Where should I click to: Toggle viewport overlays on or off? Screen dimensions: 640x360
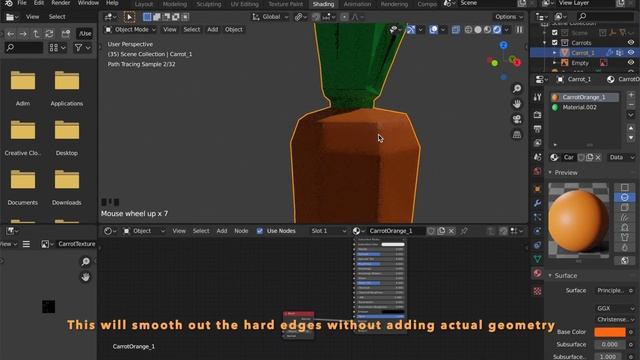[x=433, y=29]
